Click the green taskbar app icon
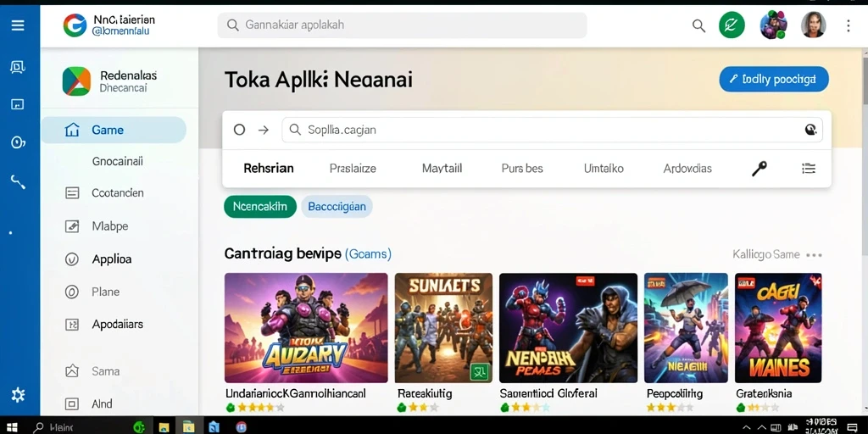The width and height of the screenshot is (868, 434). [139, 427]
